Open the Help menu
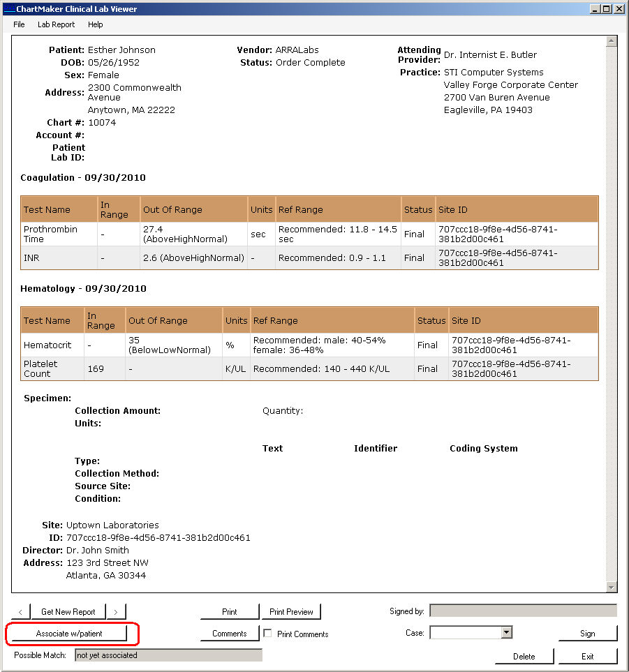 click(95, 24)
